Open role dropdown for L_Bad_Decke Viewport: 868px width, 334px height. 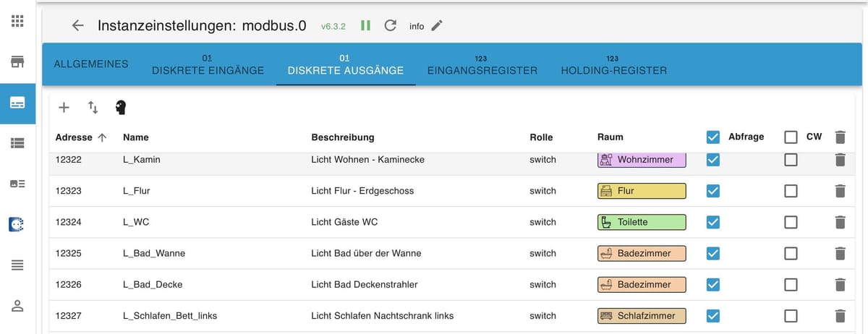542,284
